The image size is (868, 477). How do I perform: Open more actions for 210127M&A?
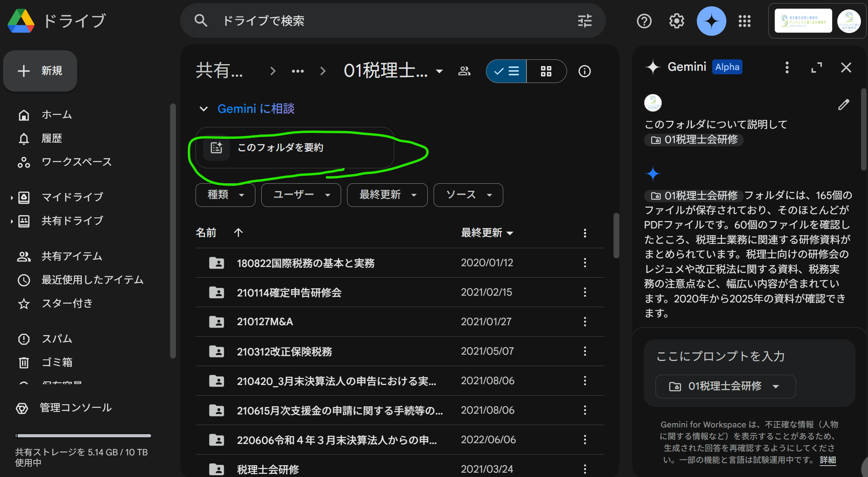click(585, 322)
